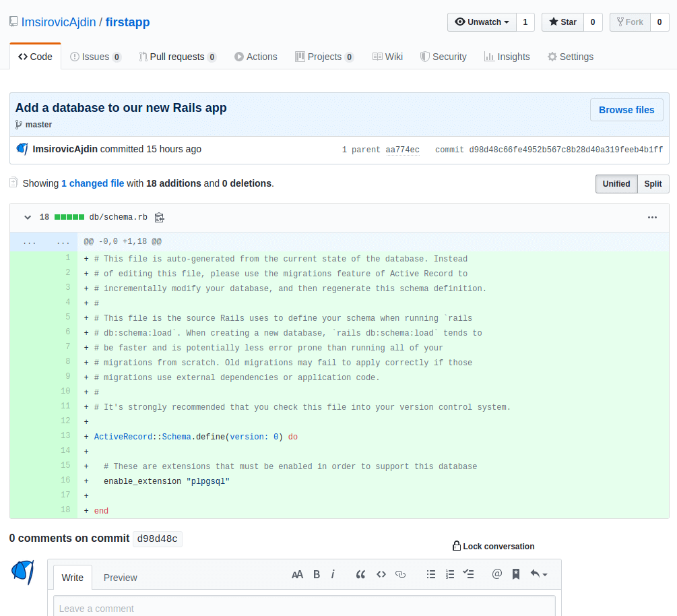Open the Unwatch dropdown
Image resolution: width=677 pixels, height=616 pixels.
[482, 22]
